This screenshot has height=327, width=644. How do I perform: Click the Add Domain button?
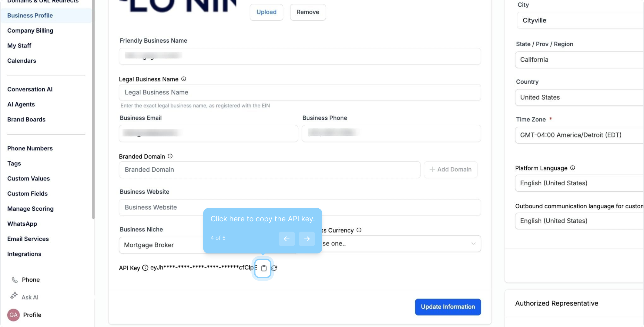(x=451, y=170)
